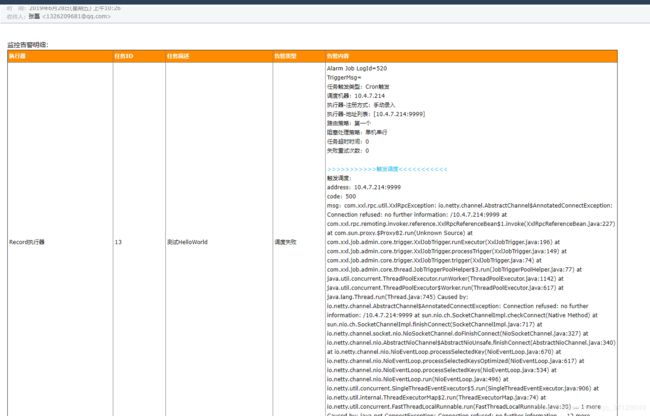Screen dimensions: 650x416
Task: Click the "失败重试次数: 0" line
Action: pos(348,150)
